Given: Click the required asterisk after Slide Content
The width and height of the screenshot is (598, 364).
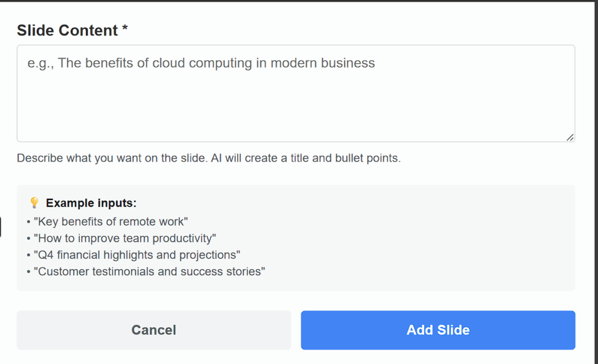Looking at the screenshot, I should 125,30.
